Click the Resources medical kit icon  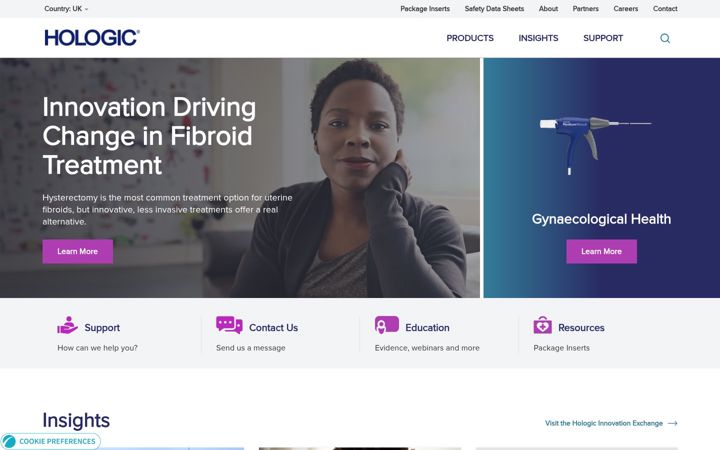pyautogui.click(x=542, y=325)
